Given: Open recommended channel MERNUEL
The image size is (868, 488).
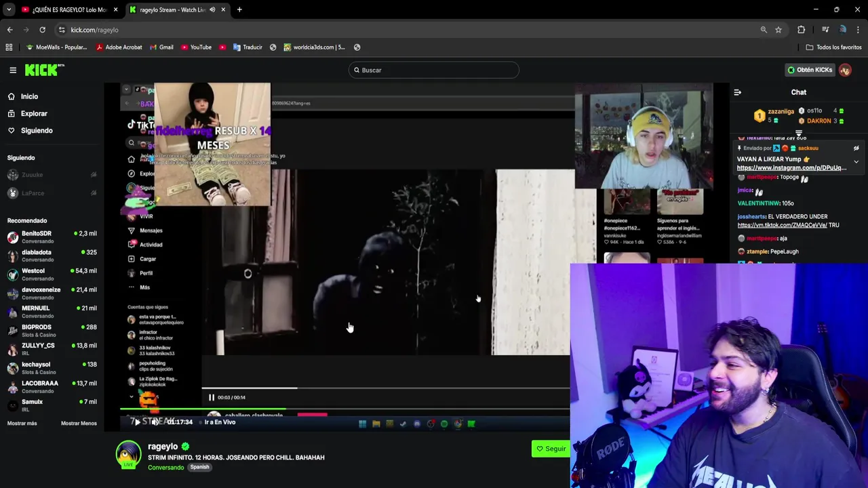Looking at the screenshot, I should pyautogui.click(x=52, y=311).
